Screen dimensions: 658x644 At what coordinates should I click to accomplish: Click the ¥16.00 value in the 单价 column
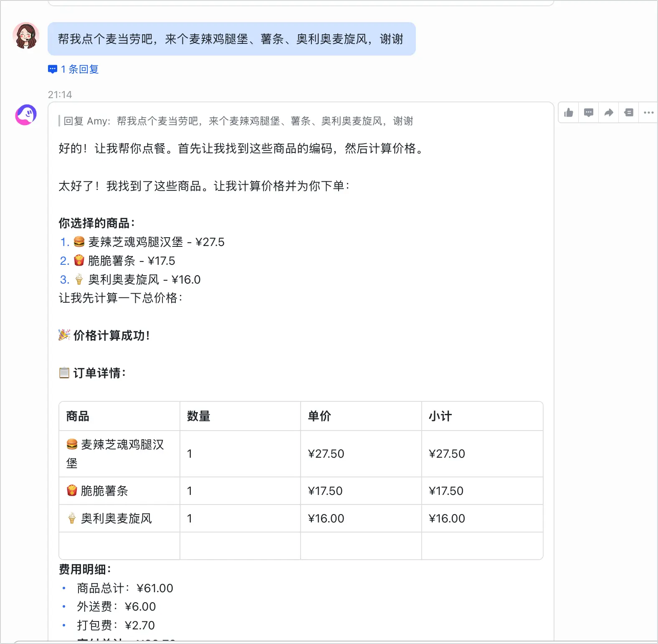tap(326, 518)
